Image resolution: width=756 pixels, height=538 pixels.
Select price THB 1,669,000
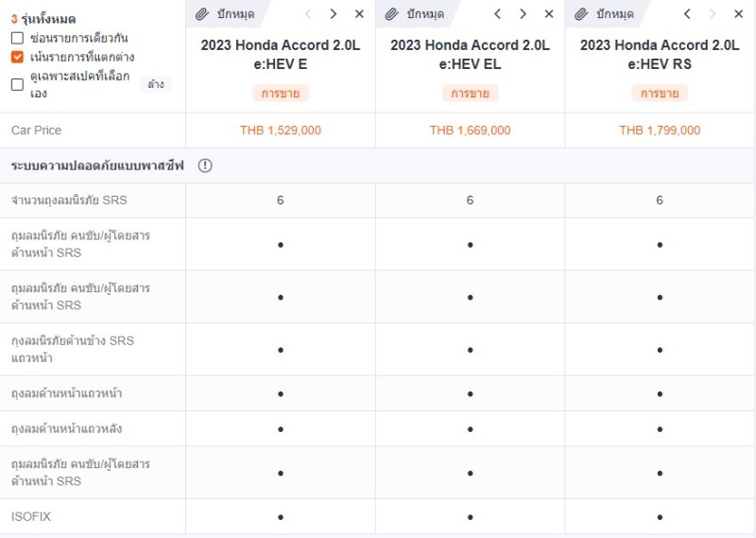[470, 130]
